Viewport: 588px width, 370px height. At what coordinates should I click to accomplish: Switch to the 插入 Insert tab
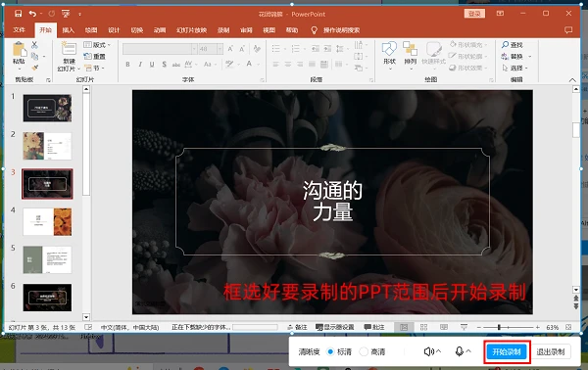pos(68,30)
